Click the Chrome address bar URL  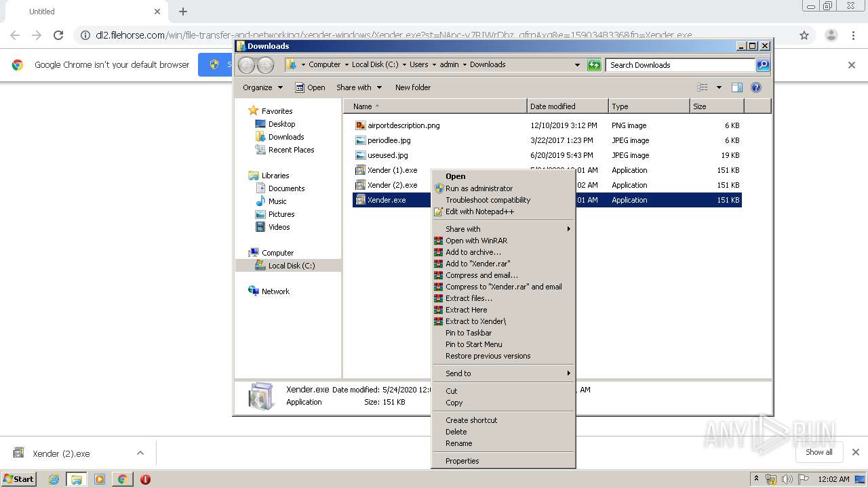[393, 35]
